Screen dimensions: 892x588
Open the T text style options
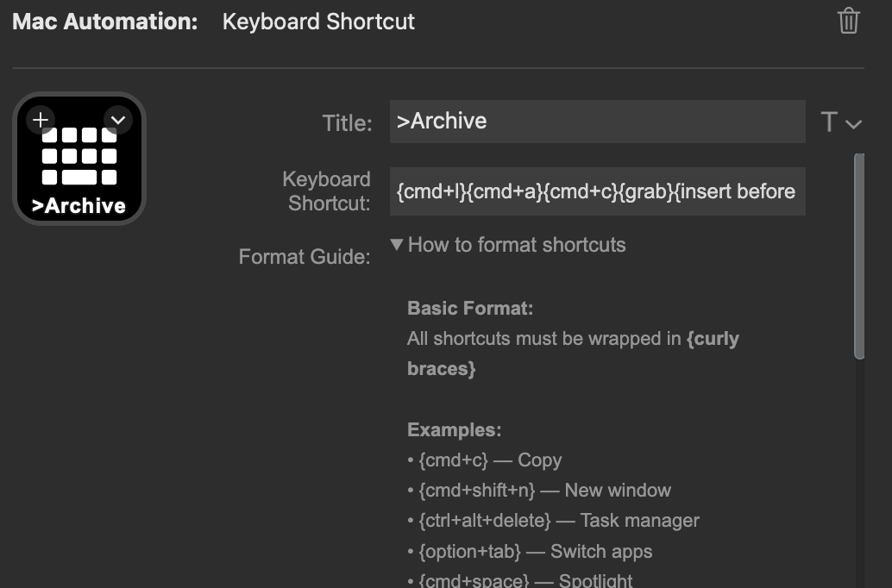point(827,122)
